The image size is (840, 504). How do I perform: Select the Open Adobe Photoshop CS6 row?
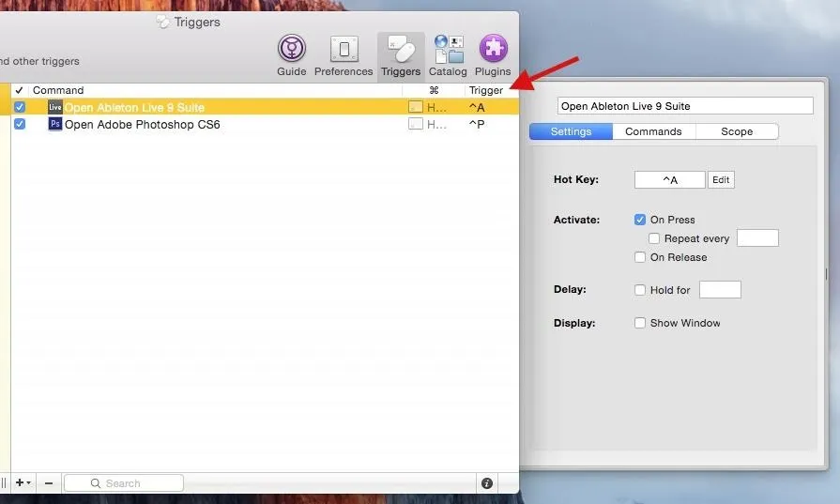(265, 124)
